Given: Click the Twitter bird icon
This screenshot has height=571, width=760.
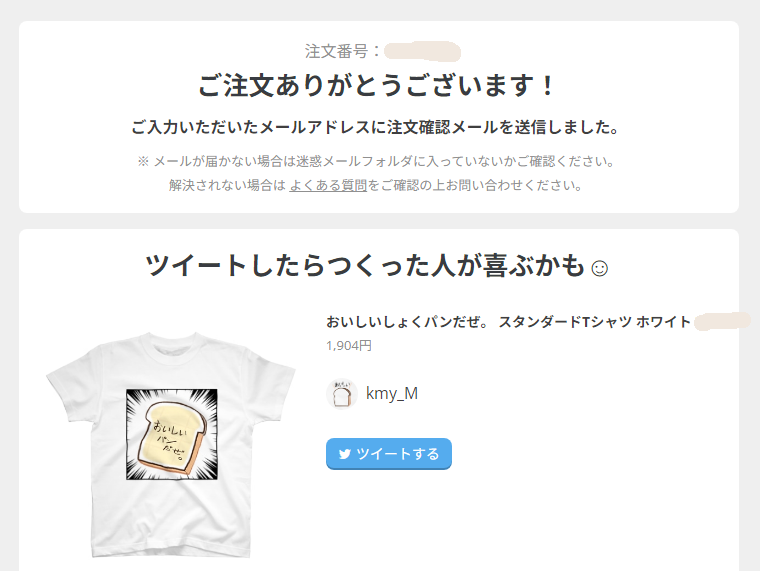Looking at the screenshot, I should pos(345,454).
